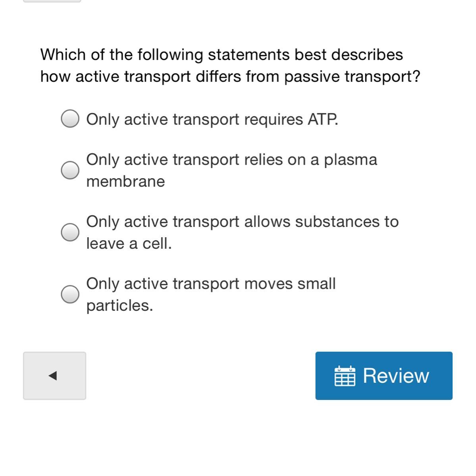Click the 'Review' text label
The height and width of the screenshot is (476, 476).
(396, 376)
